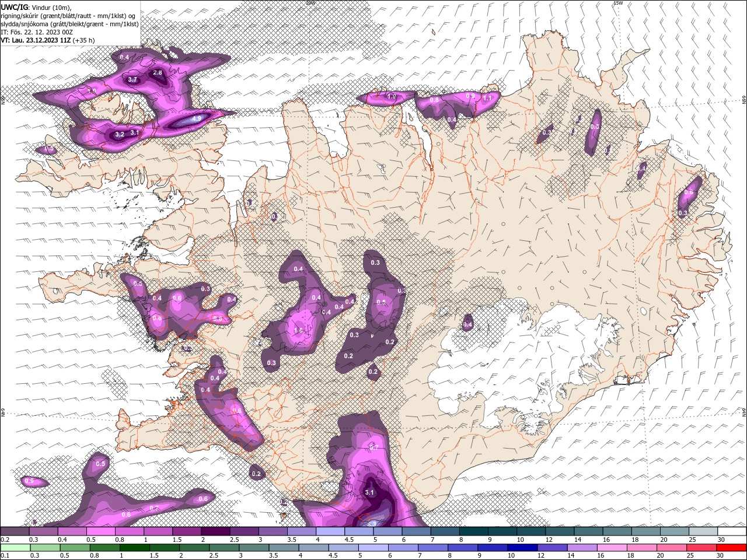Viewport: 747px width, 560px height.
Task: Click the '0.2' label in the snow legend row
Action: (x=5, y=540)
